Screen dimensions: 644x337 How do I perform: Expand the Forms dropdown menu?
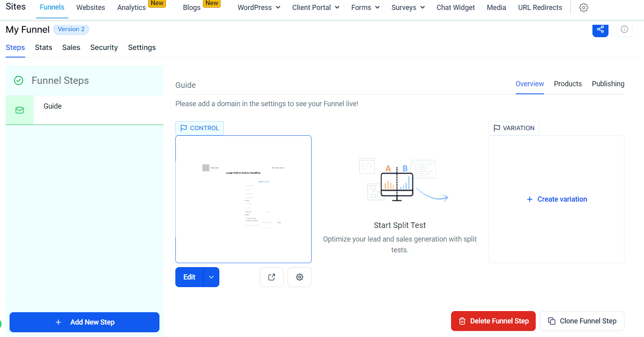point(365,8)
